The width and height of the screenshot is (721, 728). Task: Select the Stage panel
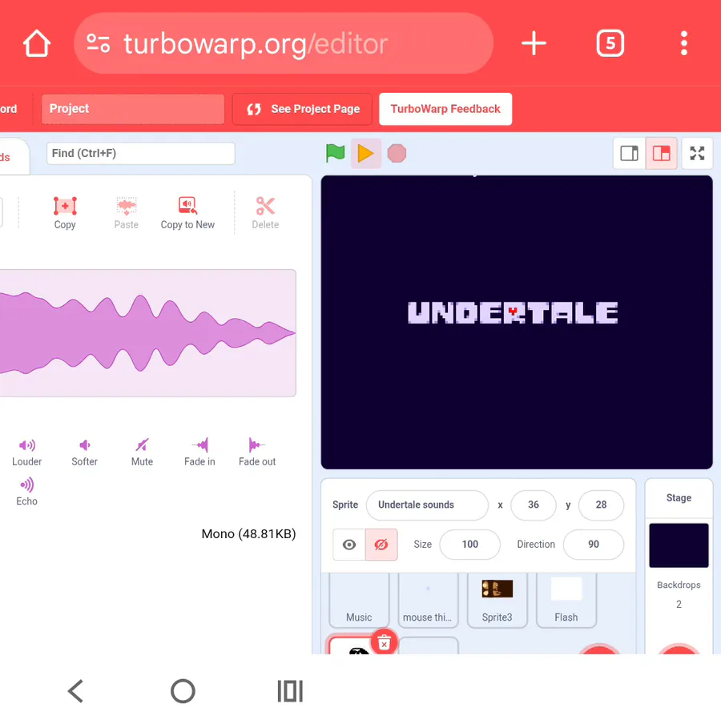[679, 497]
